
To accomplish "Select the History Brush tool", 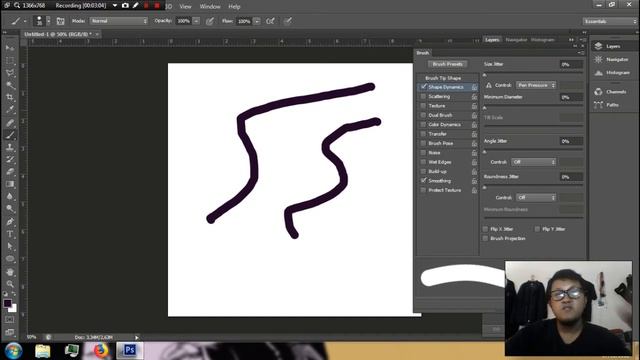I will click(10, 160).
